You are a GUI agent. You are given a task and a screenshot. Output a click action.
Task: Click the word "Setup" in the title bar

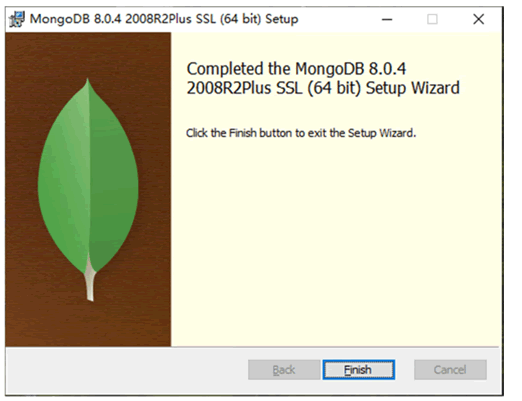tap(282, 19)
